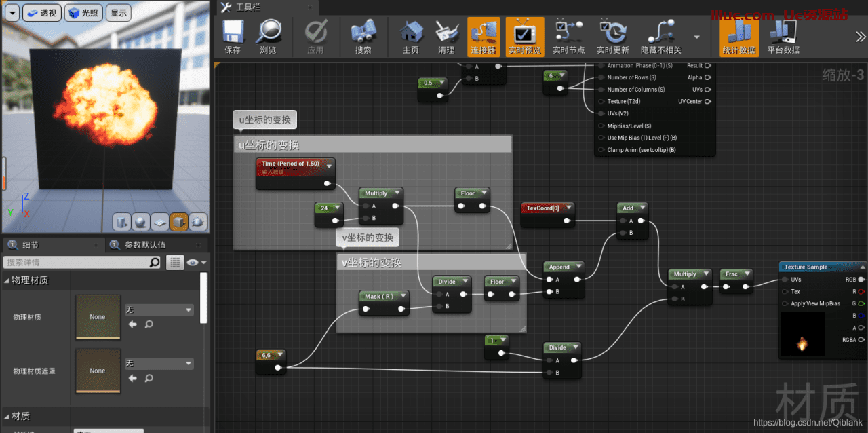Select the sphere preview shape icon

(140, 222)
